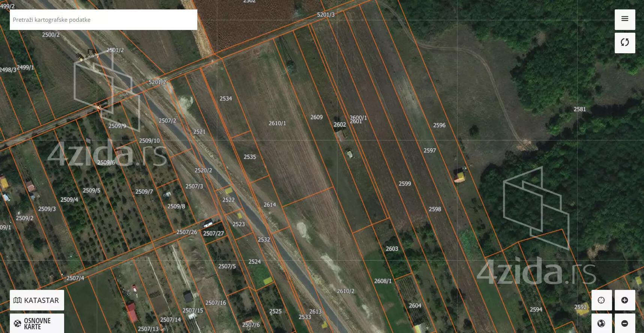Image resolution: width=644 pixels, height=333 pixels.
Task: Zoom in with the plus icon
Action: pyautogui.click(x=624, y=300)
